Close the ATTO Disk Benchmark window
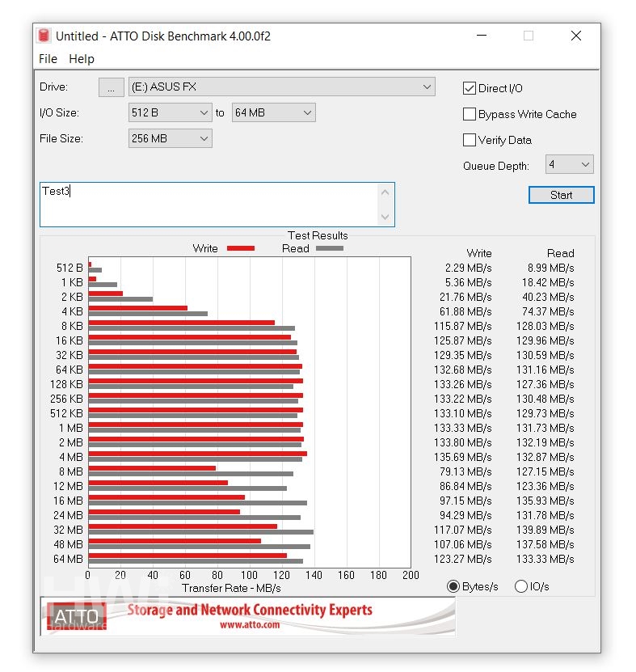Image resolution: width=636 pixels, height=672 pixels. 576,36
